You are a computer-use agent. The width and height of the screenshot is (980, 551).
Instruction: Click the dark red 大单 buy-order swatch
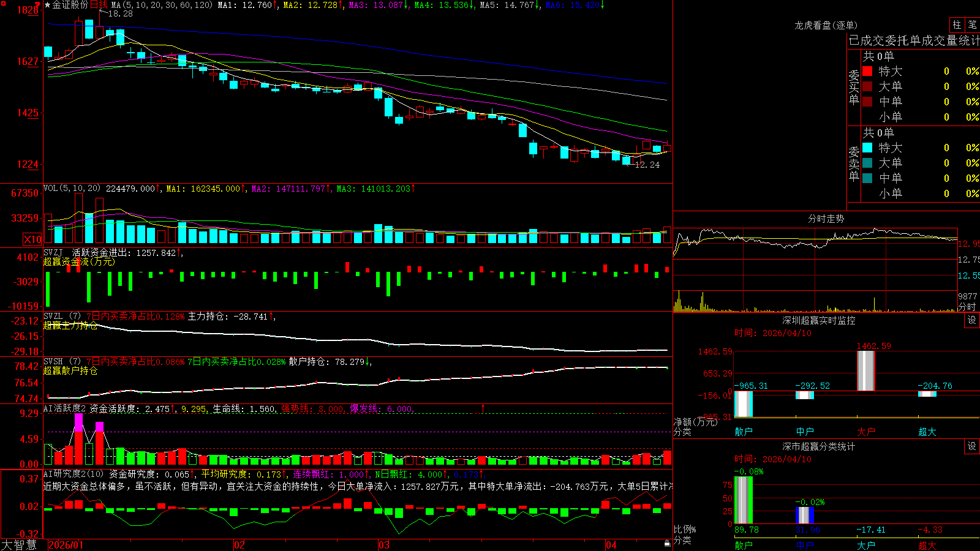(x=867, y=86)
